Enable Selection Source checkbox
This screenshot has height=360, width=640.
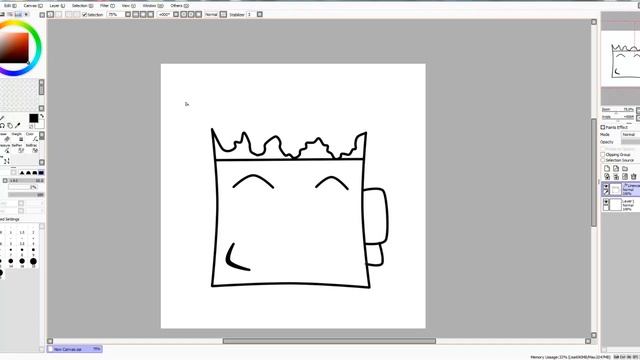[x=602, y=160]
